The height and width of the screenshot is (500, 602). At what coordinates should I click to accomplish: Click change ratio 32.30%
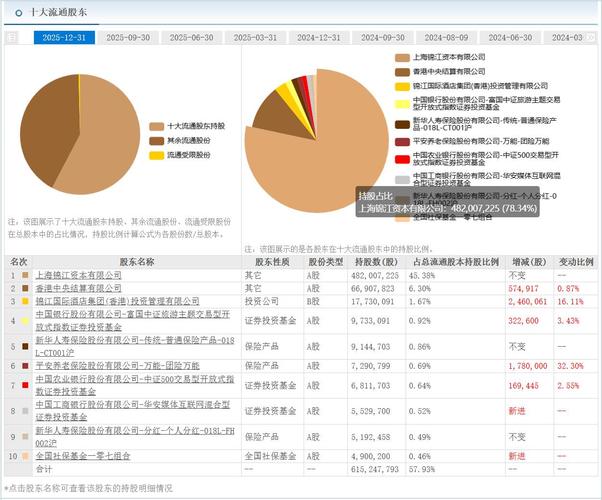[570, 366]
